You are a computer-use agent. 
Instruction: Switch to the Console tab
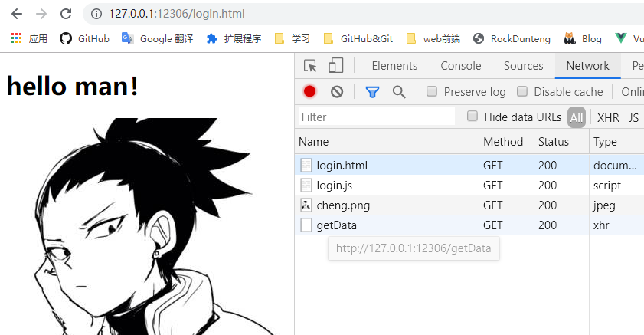[460, 66]
